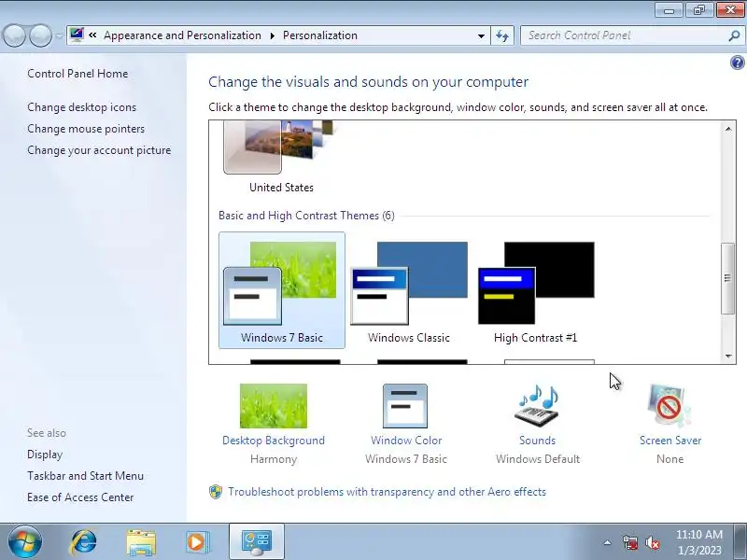Click the Screen Saver icon
The height and width of the screenshot is (560, 747).
point(669,406)
